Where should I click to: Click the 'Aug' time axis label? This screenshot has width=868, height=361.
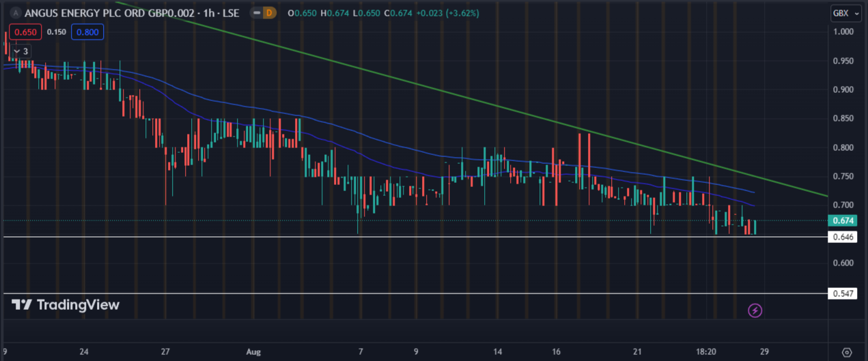253,352
